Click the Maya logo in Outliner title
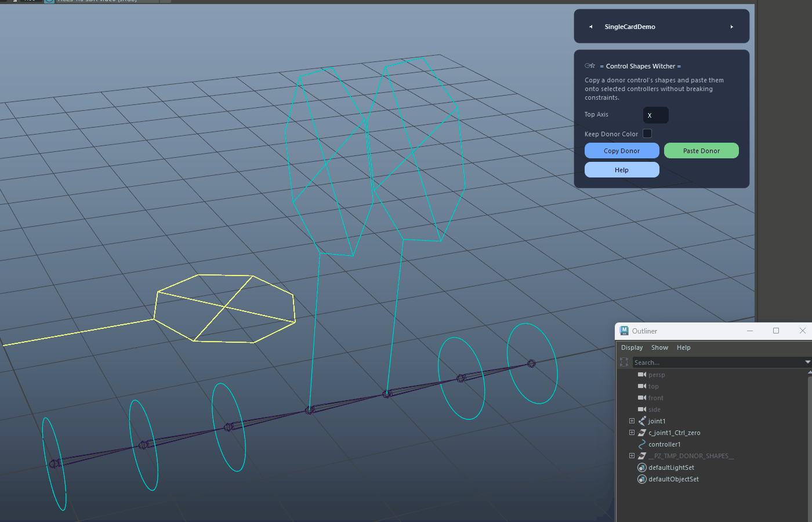Viewport: 812px width, 522px height. click(624, 331)
